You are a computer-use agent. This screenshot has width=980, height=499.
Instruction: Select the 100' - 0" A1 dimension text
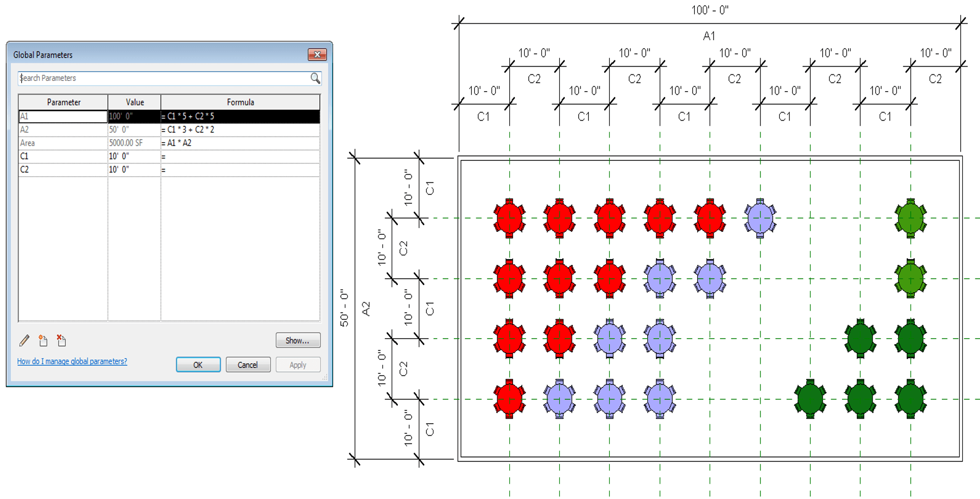coord(710,10)
